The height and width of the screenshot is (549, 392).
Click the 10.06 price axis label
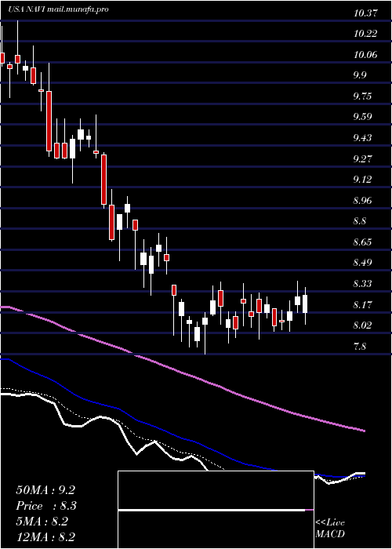pyautogui.click(x=365, y=55)
